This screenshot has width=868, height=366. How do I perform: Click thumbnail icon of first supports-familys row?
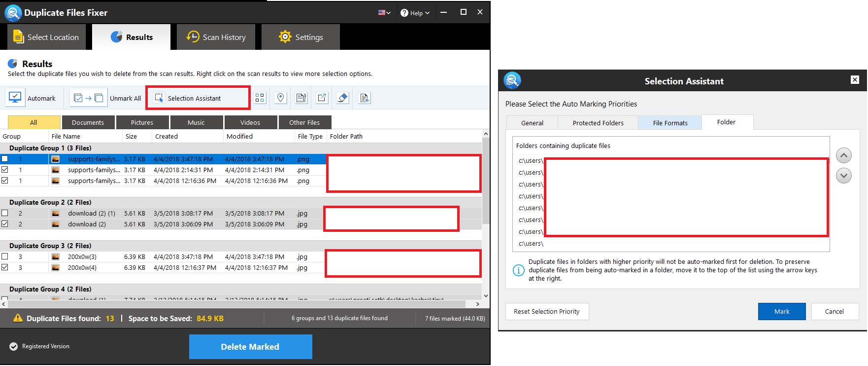click(56, 159)
